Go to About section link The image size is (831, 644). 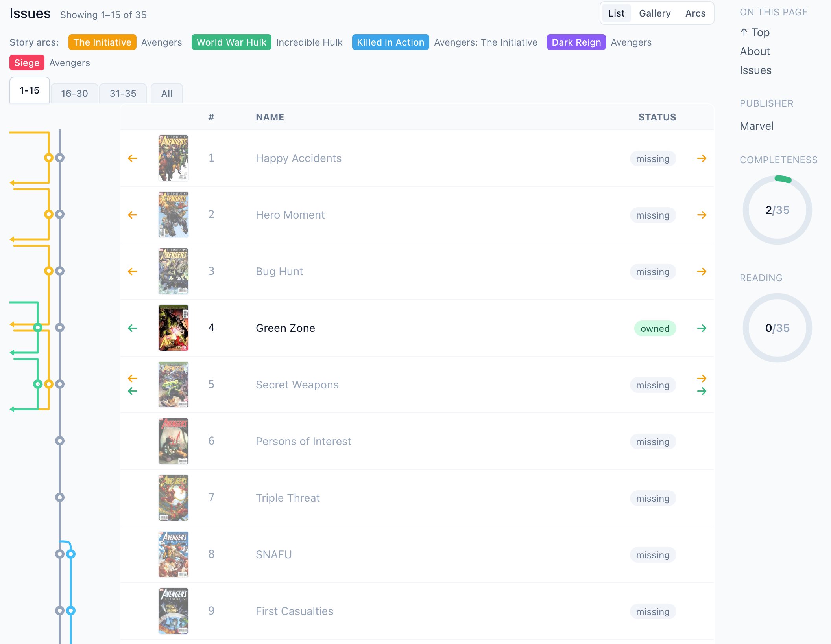tap(755, 51)
